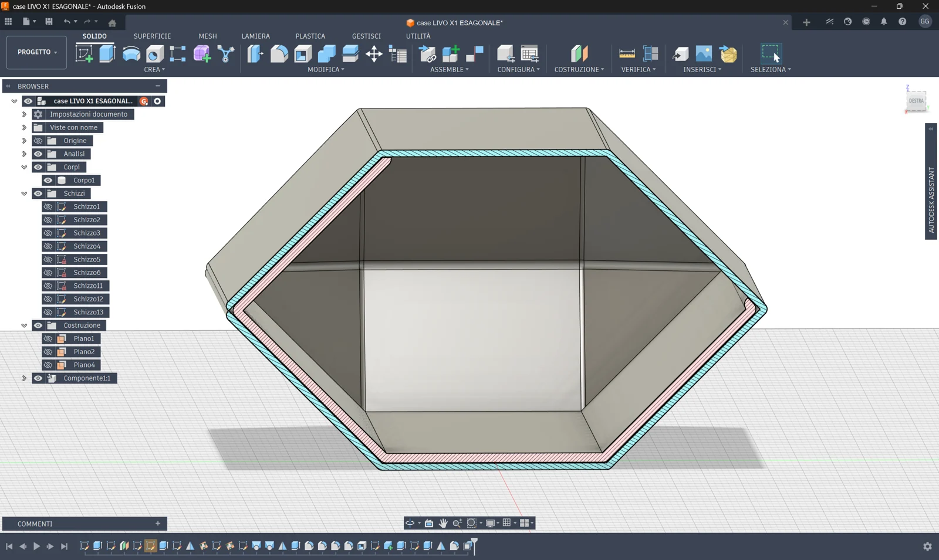Switch to the MESH tab

208,36
